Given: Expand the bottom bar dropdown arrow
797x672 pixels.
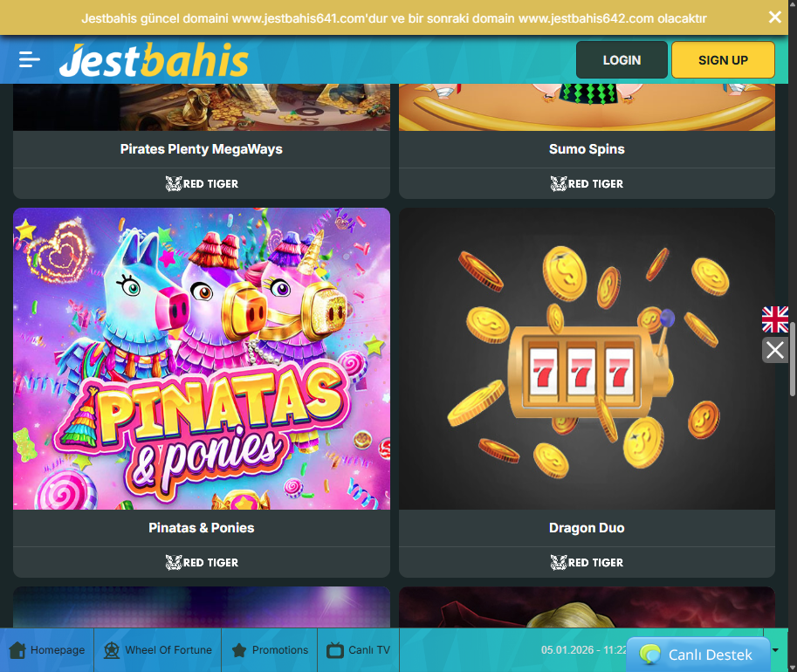Looking at the screenshot, I should pyautogui.click(x=775, y=650).
